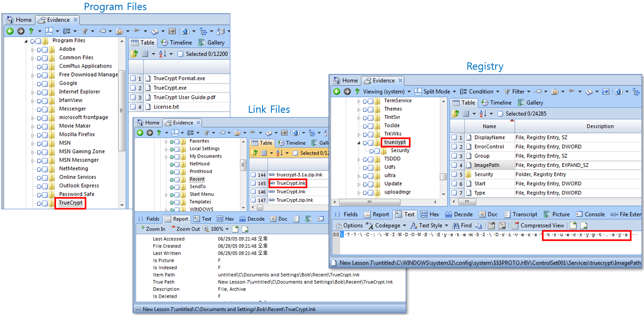Open the Hex tab in Registry viewer pane
This screenshot has width=644, height=315.
click(430, 214)
